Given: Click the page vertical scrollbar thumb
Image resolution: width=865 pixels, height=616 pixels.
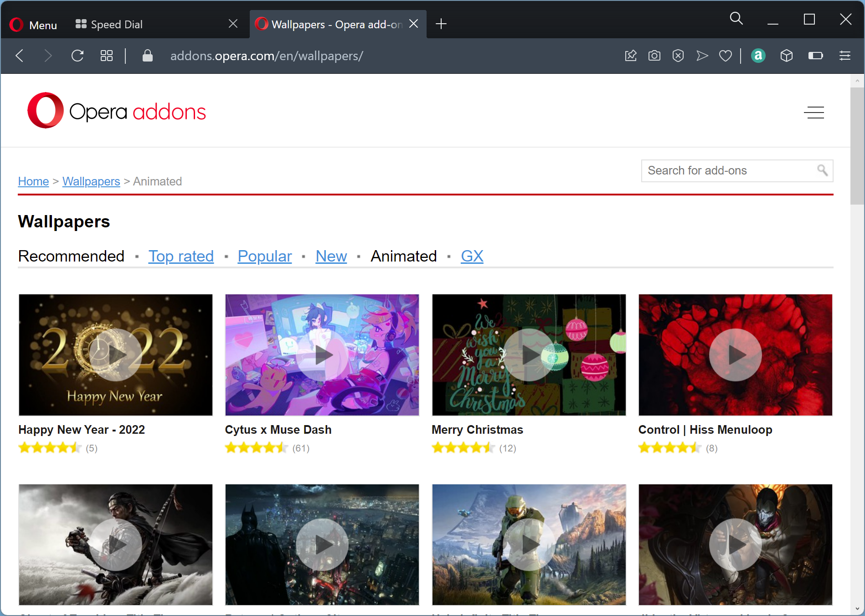Looking at the screenshot, I should coord(857,146).
